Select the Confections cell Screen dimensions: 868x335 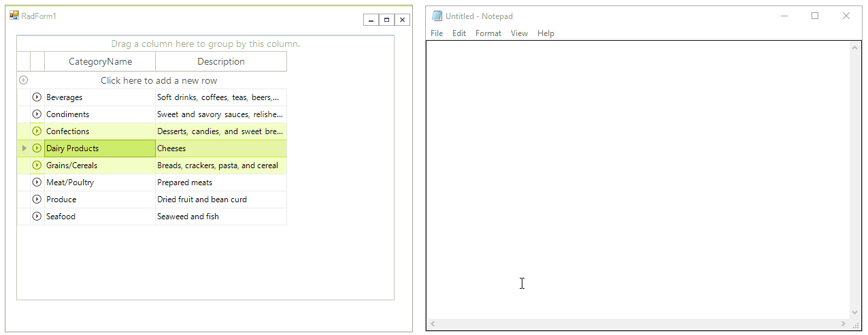coord(100,131)
